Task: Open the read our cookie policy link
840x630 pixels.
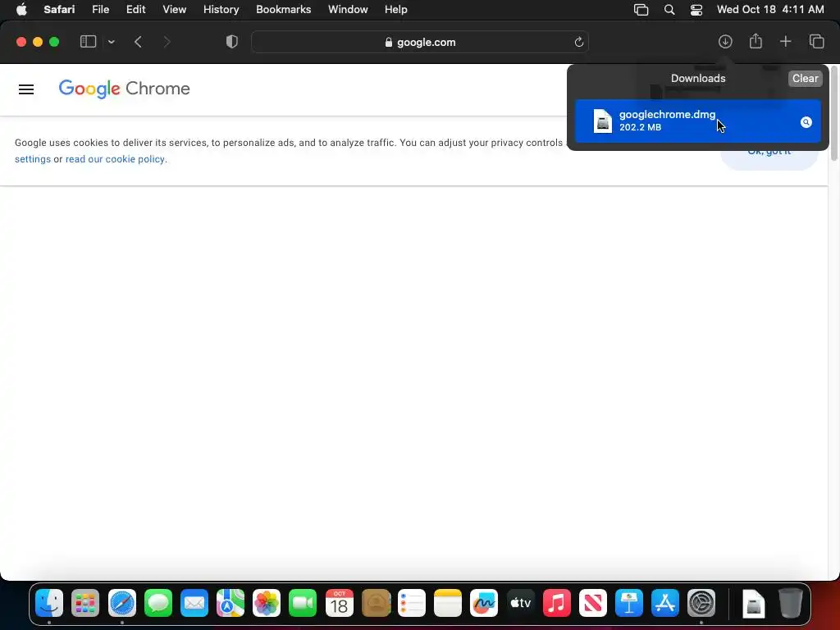Action: point(115,159)
